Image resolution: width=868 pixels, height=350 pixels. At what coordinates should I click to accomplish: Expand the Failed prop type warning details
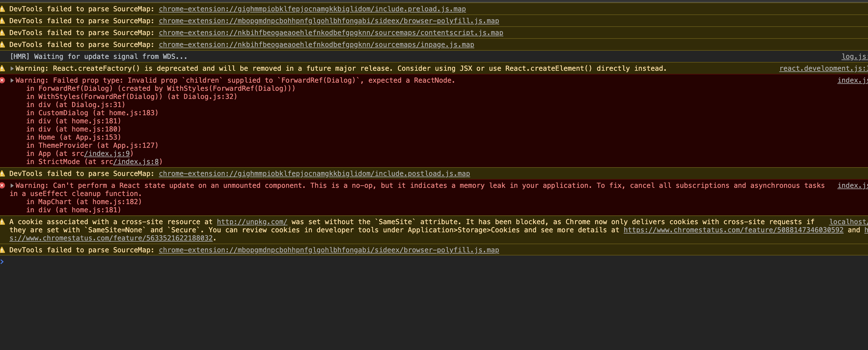[12, 80]
